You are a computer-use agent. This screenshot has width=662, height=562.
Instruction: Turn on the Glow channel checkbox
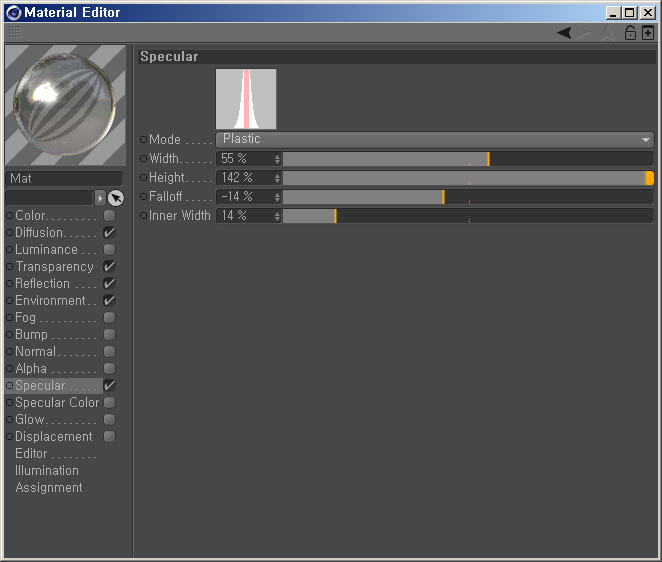click(110, 420)
